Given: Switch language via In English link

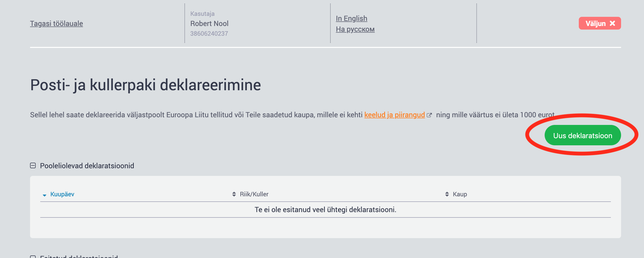Looking at the screenshot, I should [x=352, y=18].
